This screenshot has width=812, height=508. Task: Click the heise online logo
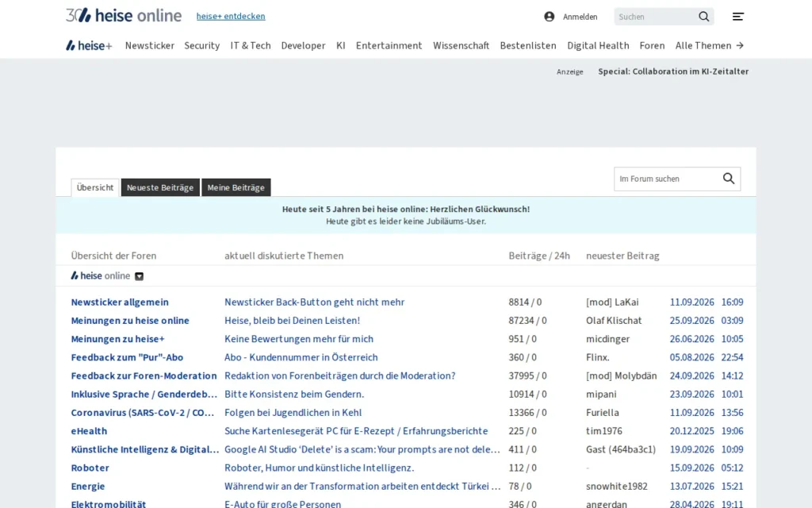(x=123, y=16)
